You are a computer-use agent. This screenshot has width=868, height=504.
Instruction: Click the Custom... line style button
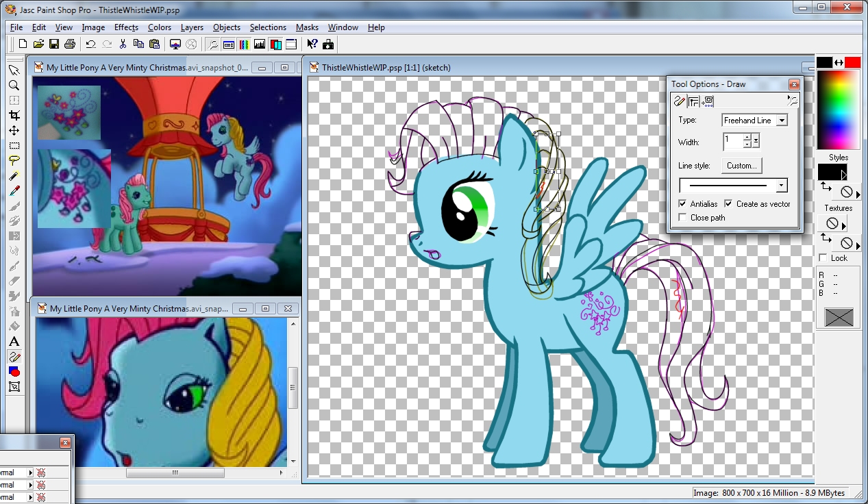pos(741,166)
